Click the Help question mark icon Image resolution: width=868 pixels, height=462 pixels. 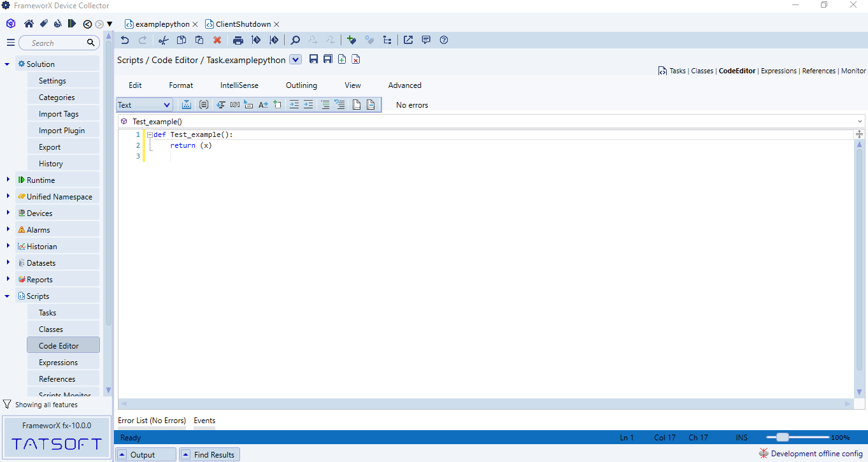click(444, 40)
